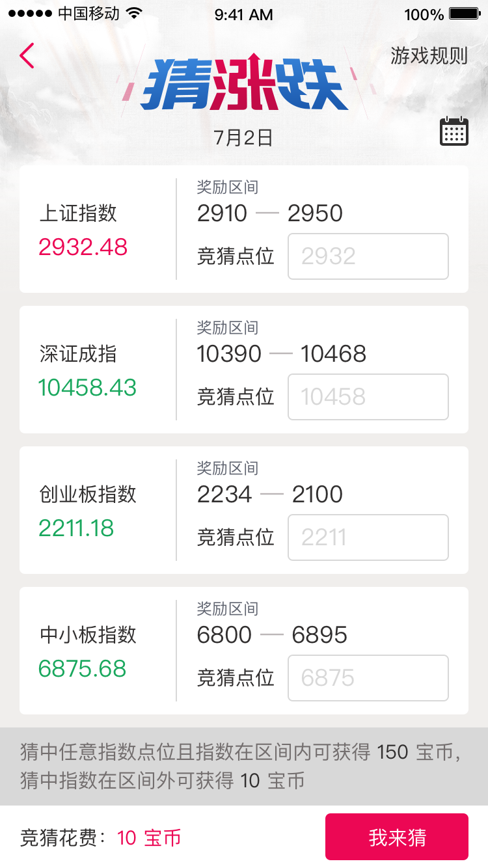Image resolution: width=488 pixels, height=868 pixels.
Task: Focus the 创业板指数 guess input field
Action: click(368, 537)
